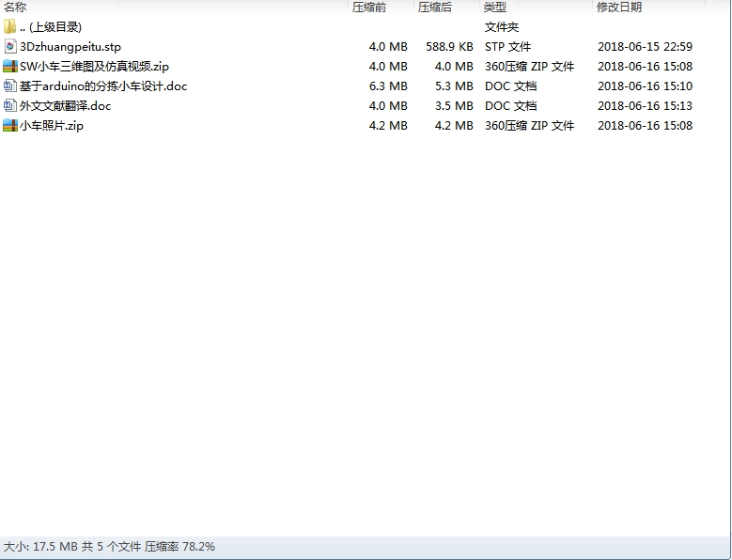Image resolution: width=732 pixels, height=560 pixels.
Task: Sort by the 类型 column header
Action: 495,7
